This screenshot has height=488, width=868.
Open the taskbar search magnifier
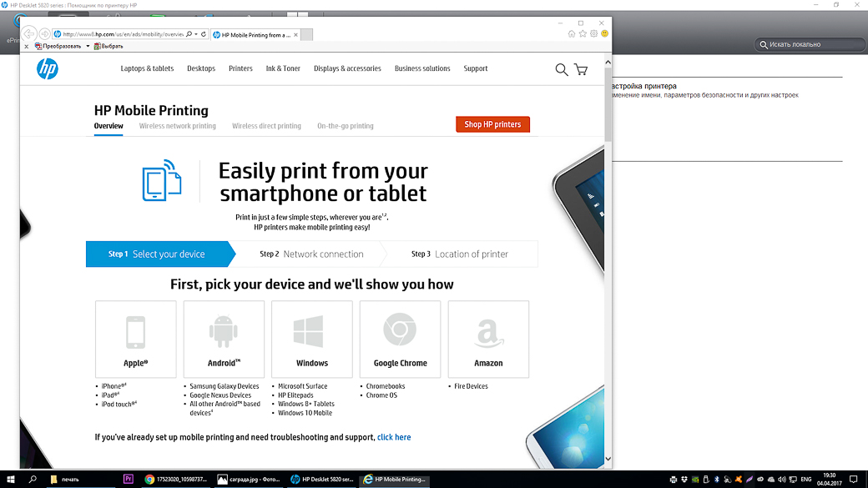tap(33, 479)
